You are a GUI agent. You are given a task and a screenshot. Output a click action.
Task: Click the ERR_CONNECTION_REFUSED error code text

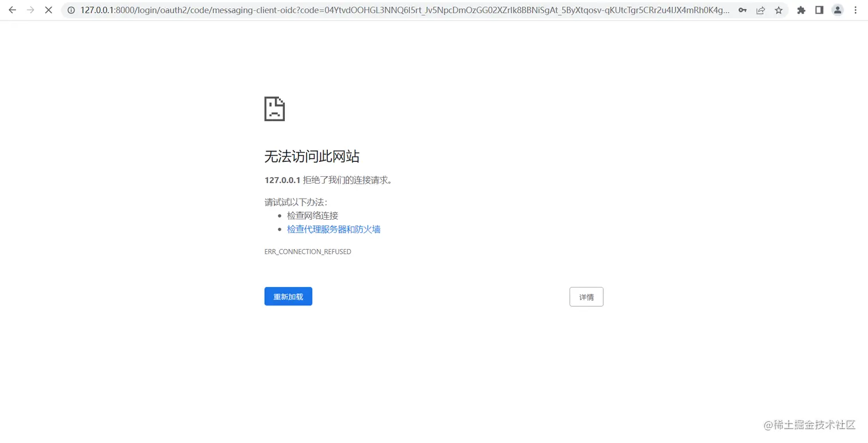[308, 251]
